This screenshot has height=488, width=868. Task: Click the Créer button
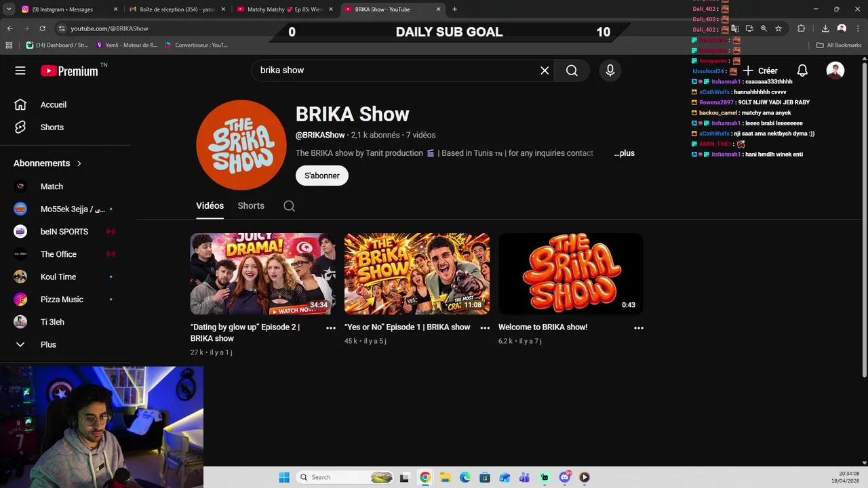(x=760, y=70)
